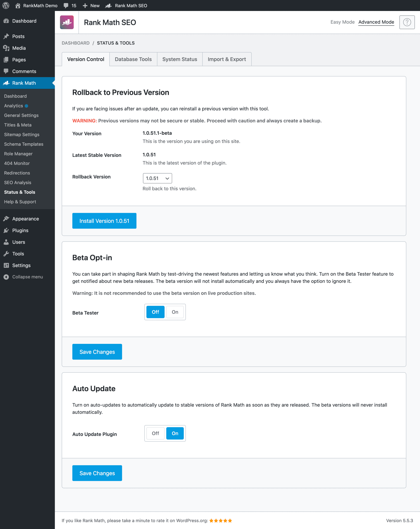
Task: Open General Settings submenu item
Action: [x=21, y=115]
